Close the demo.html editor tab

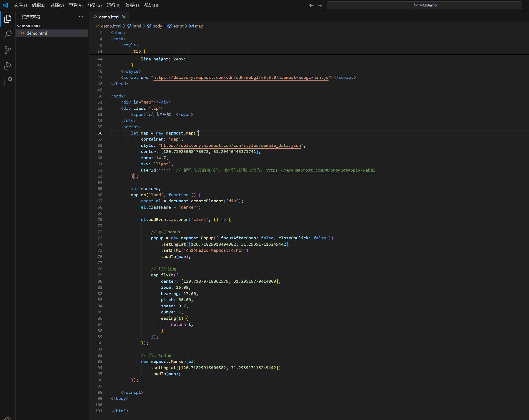pyautogui.click(x=124, y=17)
